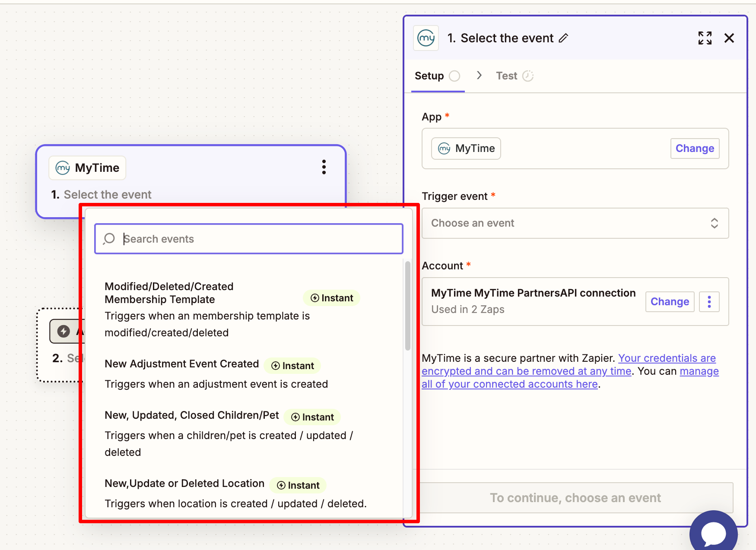Click the Triggers when an adjustment event description
The image size is (756, 550).
click(216, 384)
